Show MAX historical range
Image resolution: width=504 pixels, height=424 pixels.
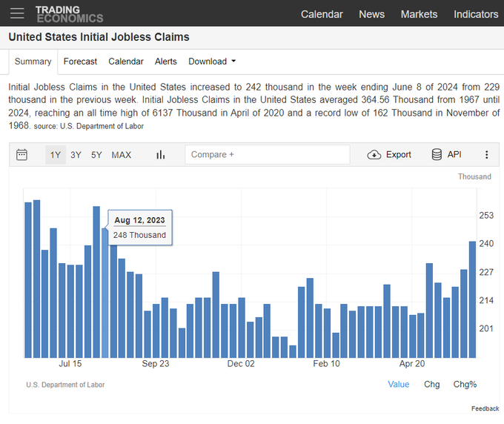pos(121,155)
